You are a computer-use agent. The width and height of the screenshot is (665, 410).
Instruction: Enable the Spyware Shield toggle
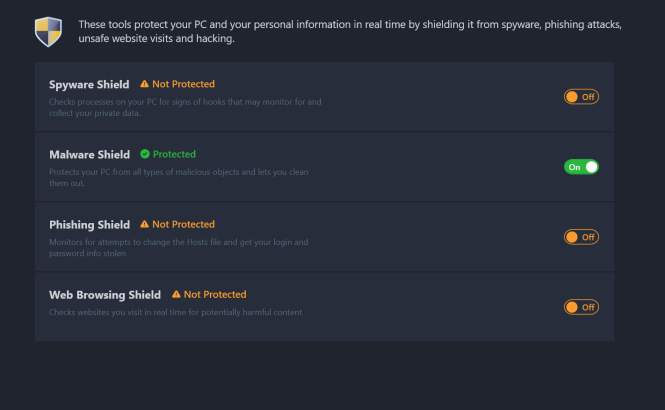(581, 97)
